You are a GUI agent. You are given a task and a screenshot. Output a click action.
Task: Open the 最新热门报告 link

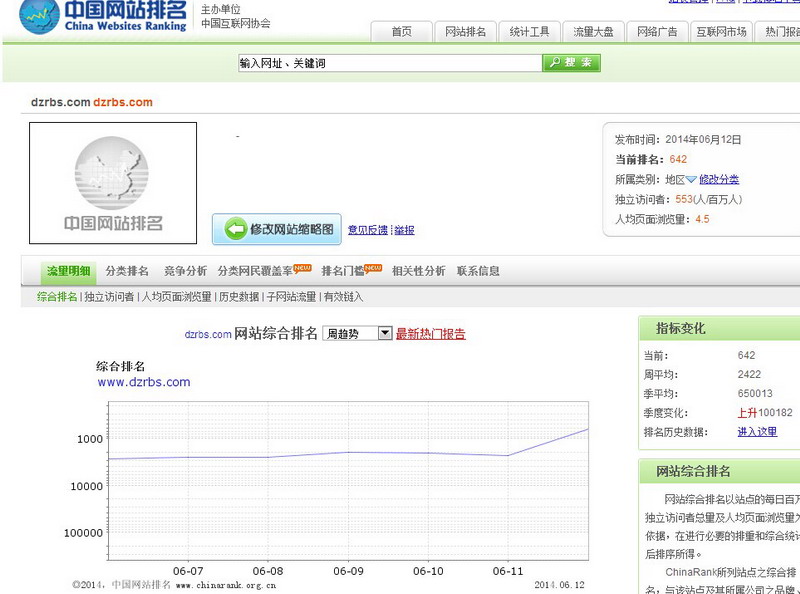[431, 334]
